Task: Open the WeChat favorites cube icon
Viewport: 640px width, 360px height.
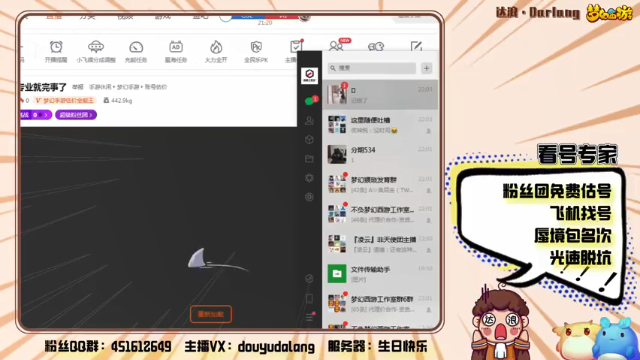Action: pyautogui.click(x=309, y=140)
